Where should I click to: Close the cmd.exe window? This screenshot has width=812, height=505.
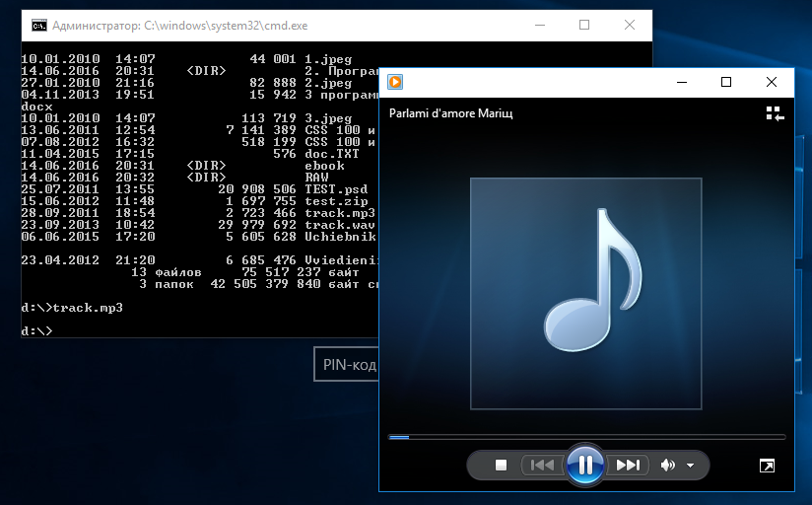click(x=629, y=25)
